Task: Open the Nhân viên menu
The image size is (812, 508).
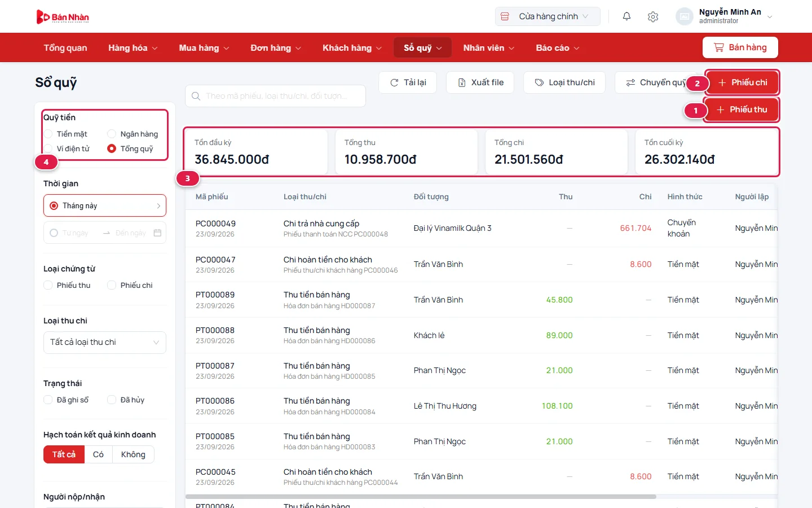Action: tap(489, 48)
